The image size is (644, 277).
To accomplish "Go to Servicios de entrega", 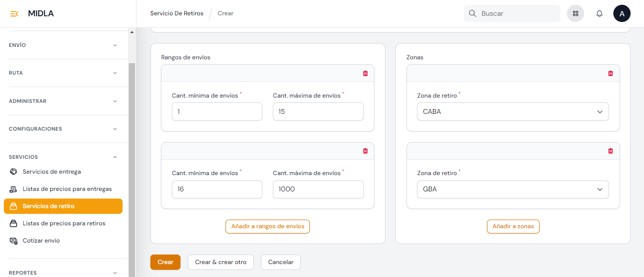I will pyautogui.click(x=52, y=172).
